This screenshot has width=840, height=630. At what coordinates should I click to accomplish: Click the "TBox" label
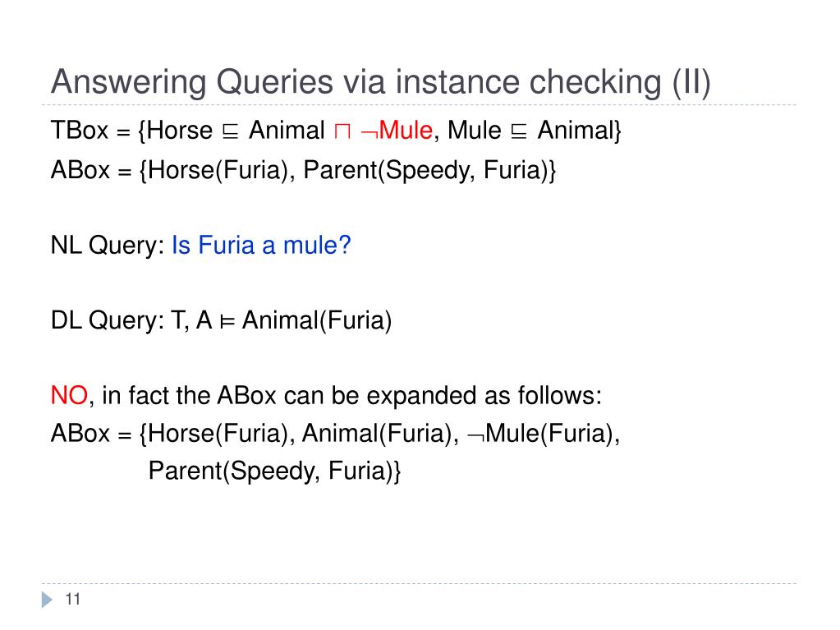pos(80,130)
